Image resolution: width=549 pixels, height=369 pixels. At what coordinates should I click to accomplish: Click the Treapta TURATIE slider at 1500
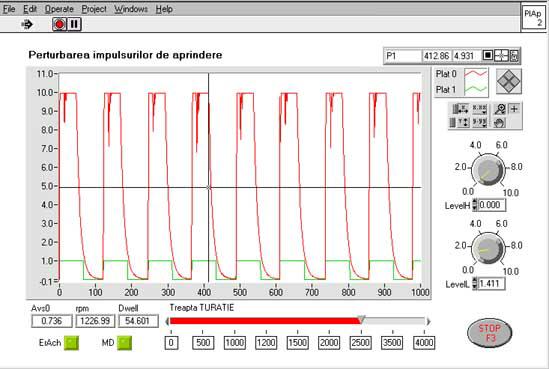tap(298, 321)
